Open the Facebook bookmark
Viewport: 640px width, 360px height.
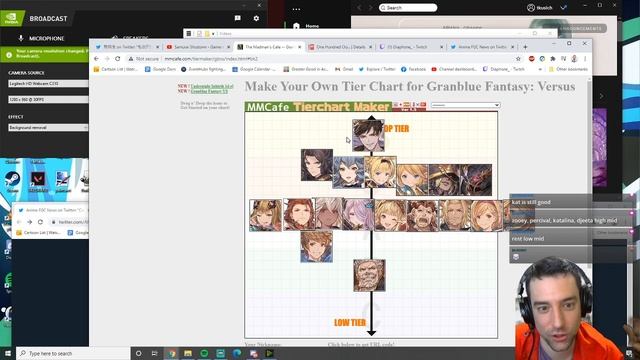click(413, 69)
